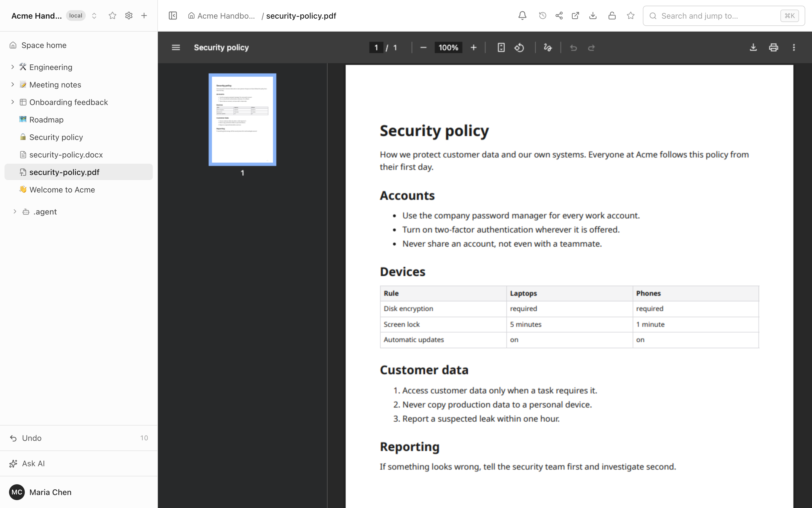Star this page in the header
Viewport: 812px width, 508px height.
coord(630,16)
